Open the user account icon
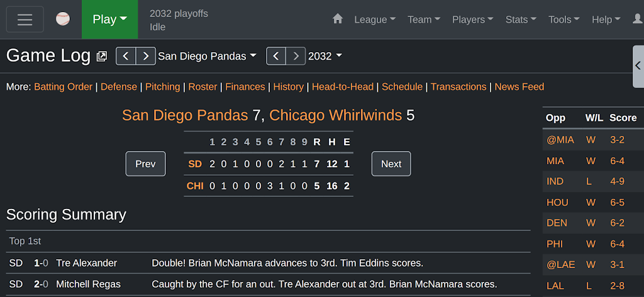 tap(638, 19)
